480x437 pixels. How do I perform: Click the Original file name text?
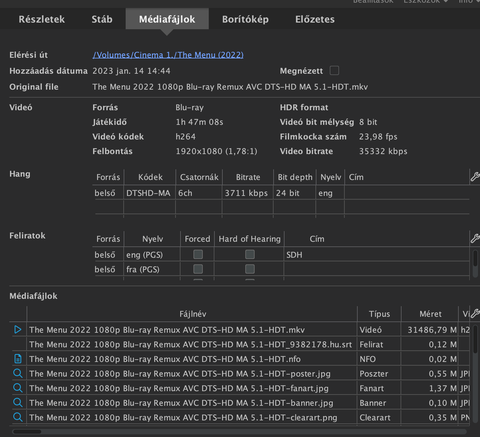click(x=230, y=87)
